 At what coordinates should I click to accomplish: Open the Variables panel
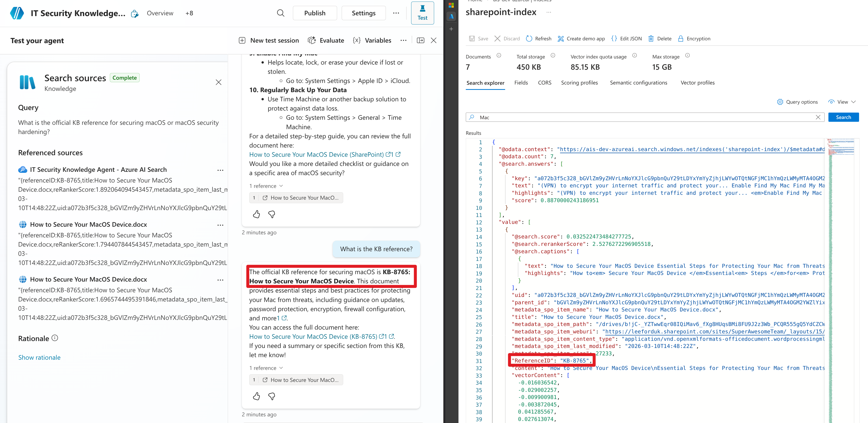point(372,40)
